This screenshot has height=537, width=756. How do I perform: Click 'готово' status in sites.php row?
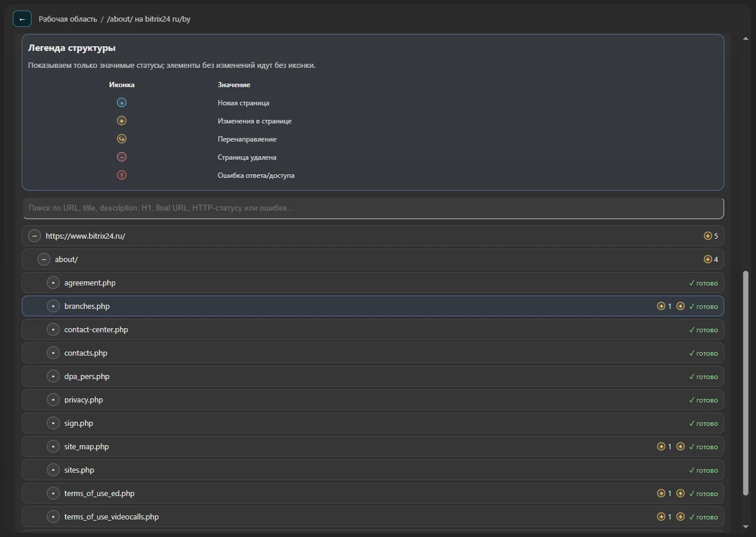(703, 470)
